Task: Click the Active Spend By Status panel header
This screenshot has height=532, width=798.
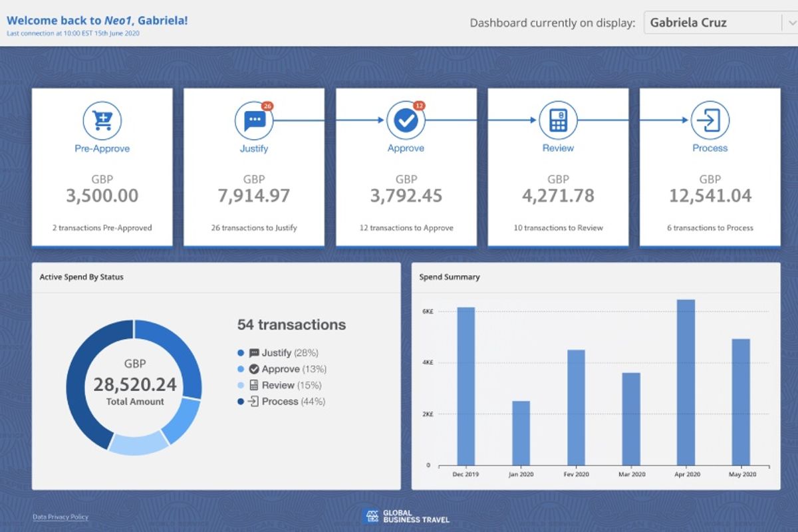Action: (x=81, y=277)
